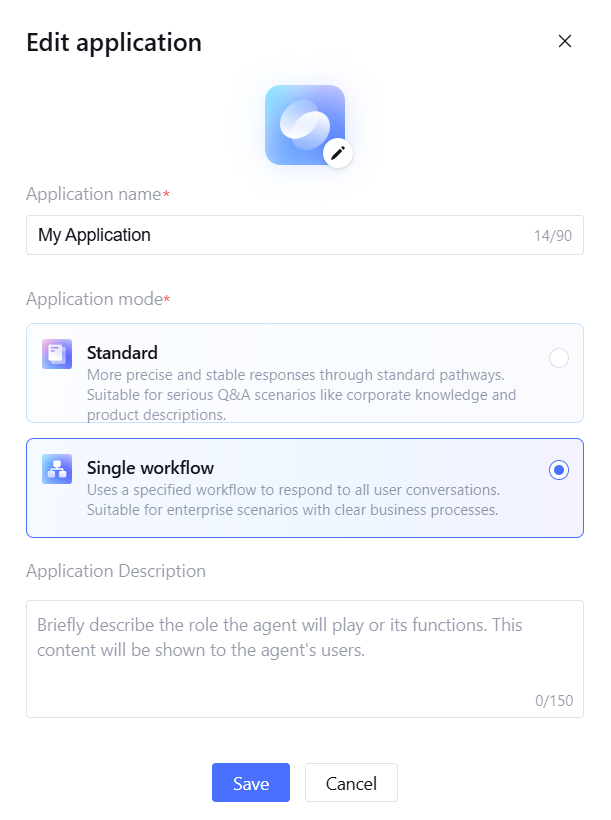Click the 0/150 description character counter
The height and width of the screenshot is (820, 611).
(x=554, y=700)
